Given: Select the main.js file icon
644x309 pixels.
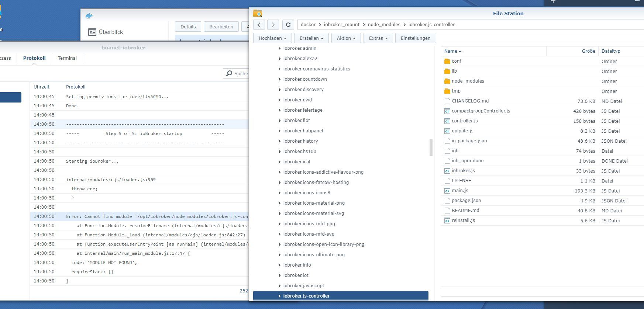Looking at the screenshot, I should click(447, 191).
